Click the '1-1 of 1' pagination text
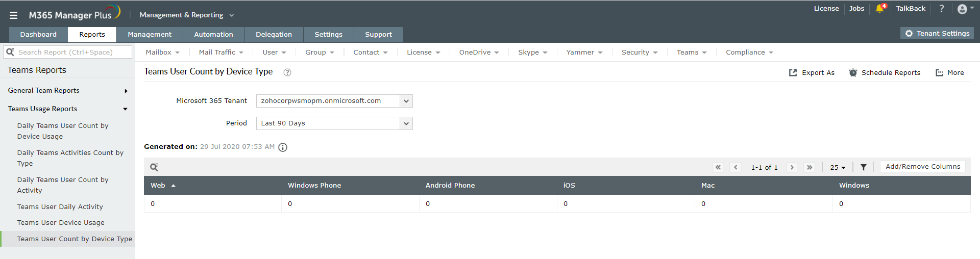 click(x=764, y=168)
